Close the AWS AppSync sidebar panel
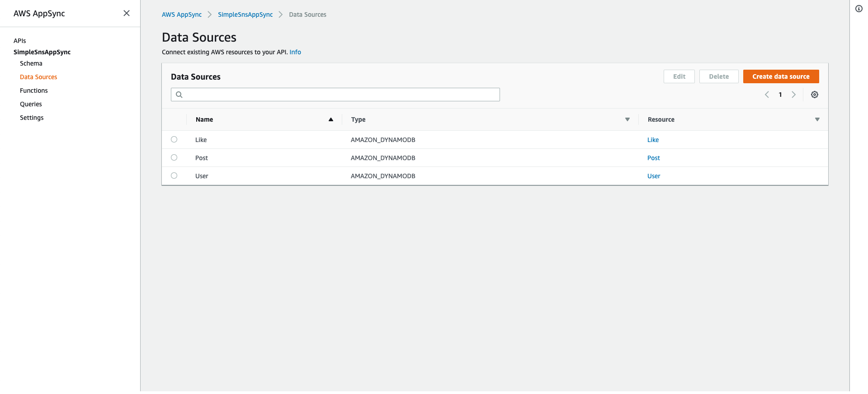 (127, 13)
